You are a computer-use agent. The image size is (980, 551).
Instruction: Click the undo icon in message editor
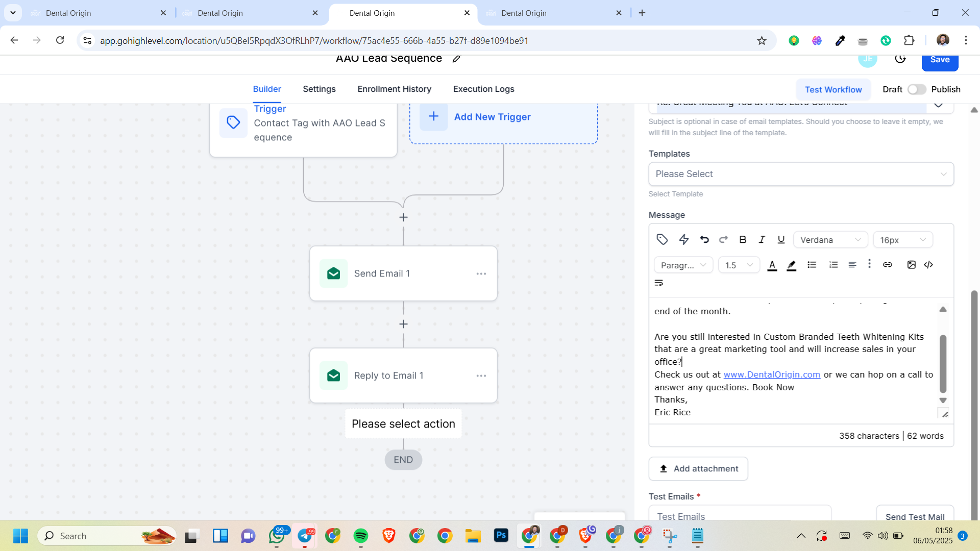pos(704,239)
